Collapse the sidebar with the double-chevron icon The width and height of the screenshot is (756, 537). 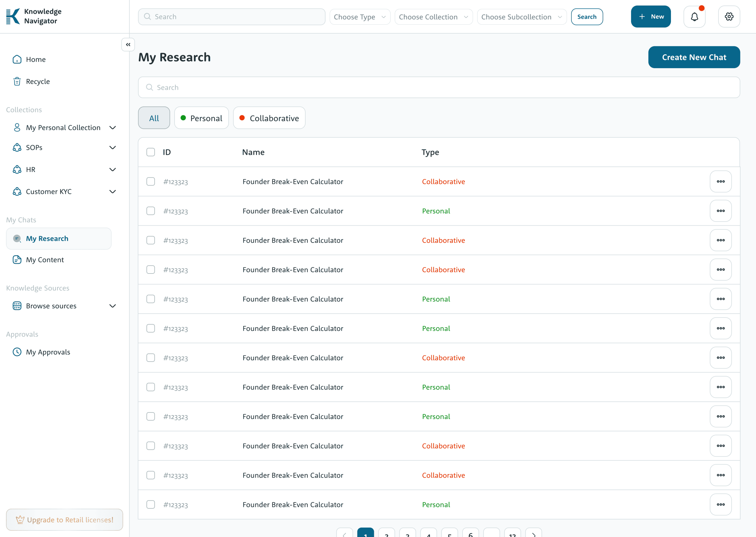[x=128, y=45]
